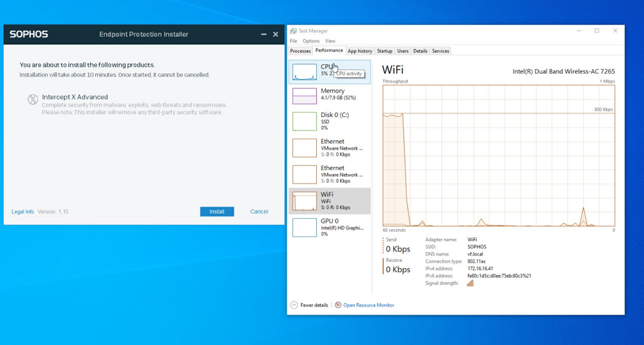Click the Install button in Sophos installer
This screenshot has height=345, width=644.
(217, 212)
